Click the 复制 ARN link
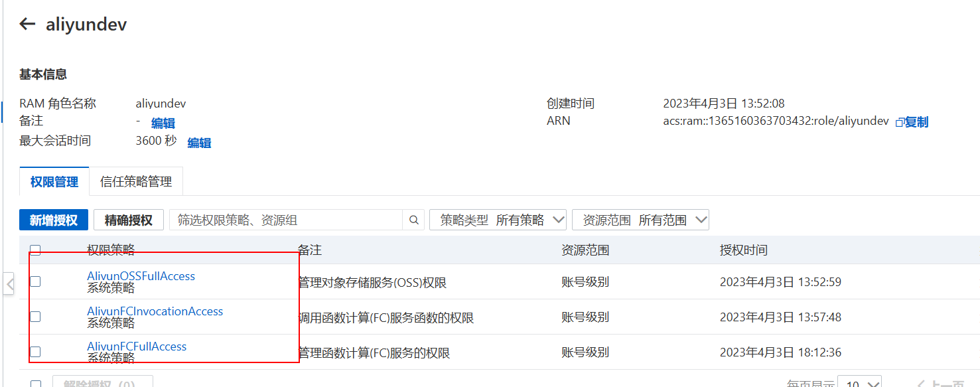Image resolution: width=980 pixels, height=387 pixels. pos(917,122)
